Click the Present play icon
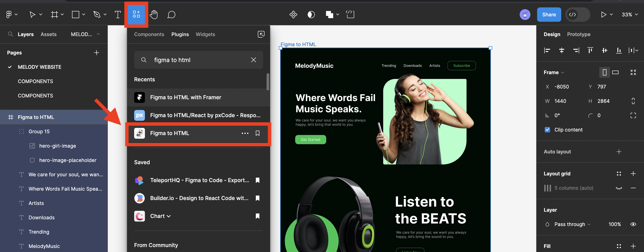Image resolution: width=644 pixels, height=252 pixels. click(604, 15)
